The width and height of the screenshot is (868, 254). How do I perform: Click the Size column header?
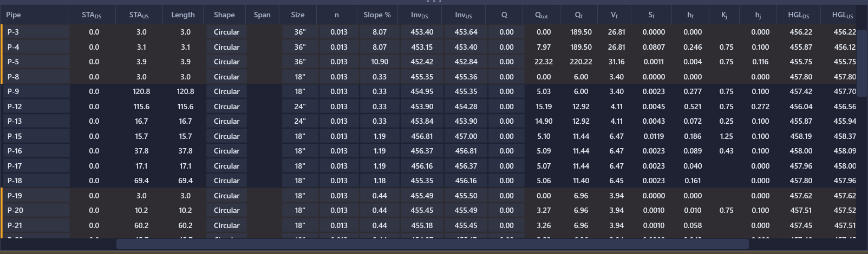297,15
